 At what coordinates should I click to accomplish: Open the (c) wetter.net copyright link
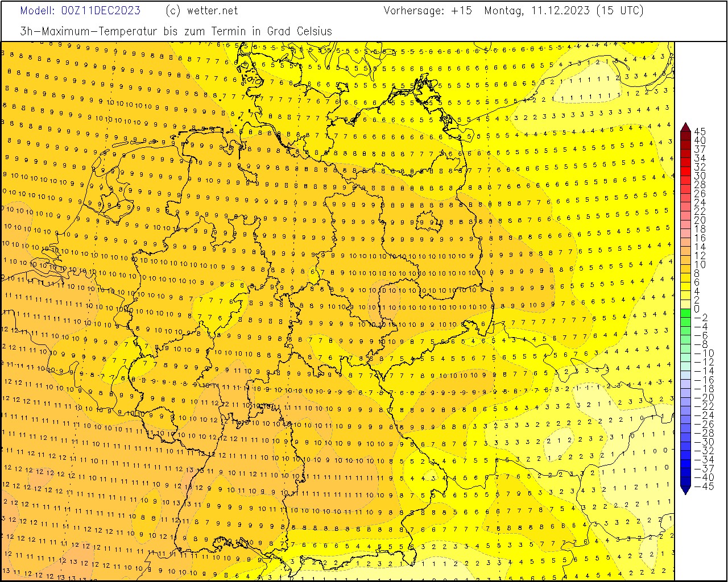[202, 11]
